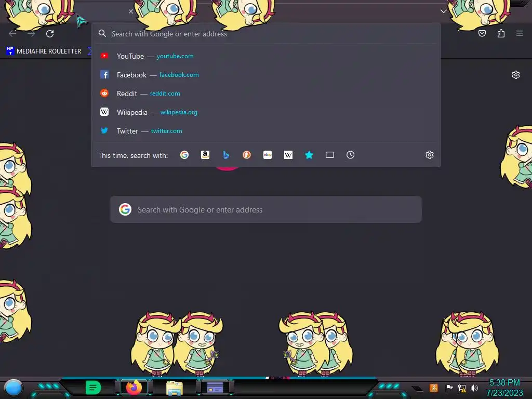This screenshot has height=399, width=532.
Task: Search this time with Bing
Action: pyautogui.click(x=226, y=155)
